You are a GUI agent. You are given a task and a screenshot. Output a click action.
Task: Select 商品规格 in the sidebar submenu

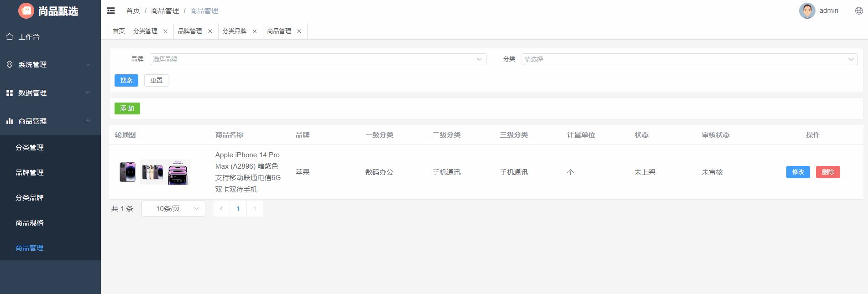(x=30, y=223)
